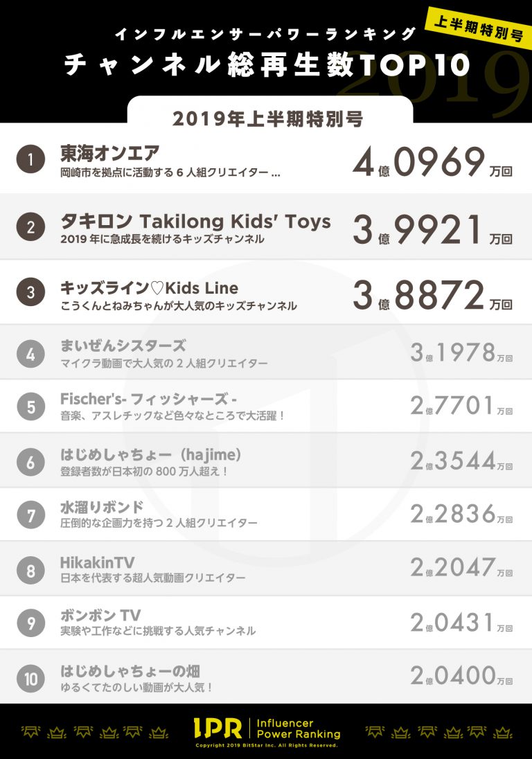Click the rank 2 circle badge

[x=30, y=226]
